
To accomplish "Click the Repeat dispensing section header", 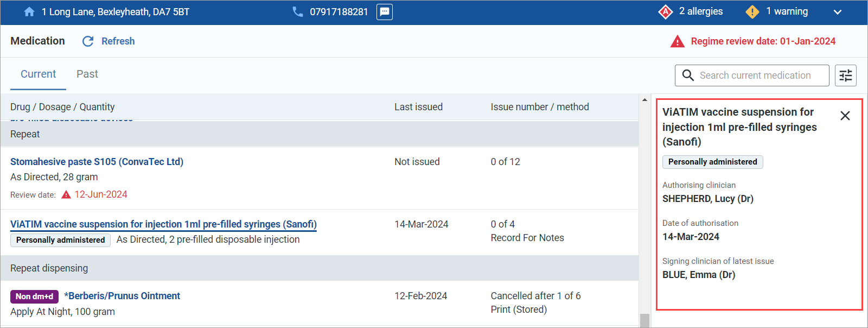I will [x=320, y=268].
